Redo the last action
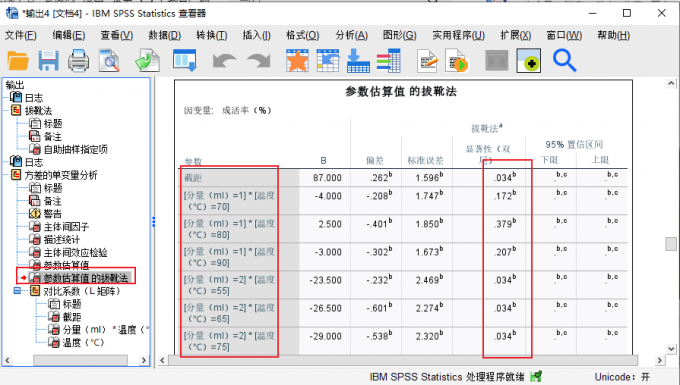This screenshot has width=680, height=385. point(258,61)
